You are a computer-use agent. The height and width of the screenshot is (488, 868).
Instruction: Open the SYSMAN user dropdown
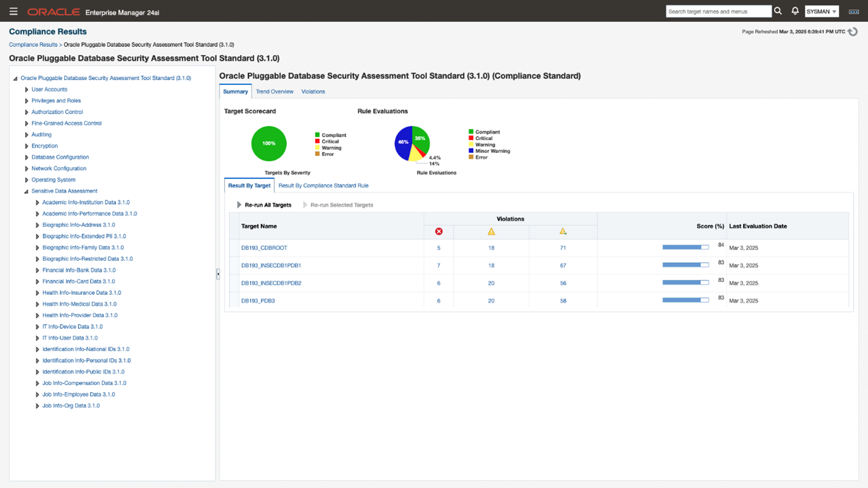coord(821,12)
